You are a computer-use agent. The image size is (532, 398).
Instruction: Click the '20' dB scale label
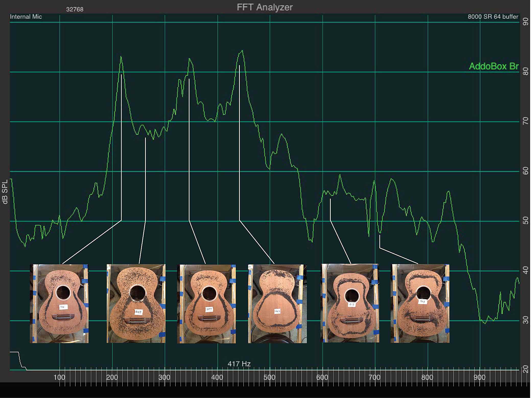[526, 369]
